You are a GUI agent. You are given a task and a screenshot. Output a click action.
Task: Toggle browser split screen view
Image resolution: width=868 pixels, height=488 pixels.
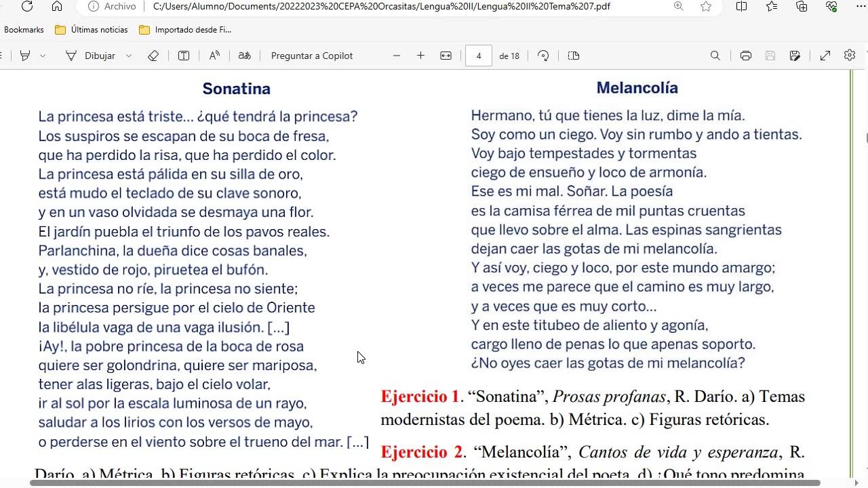(742, 6)
